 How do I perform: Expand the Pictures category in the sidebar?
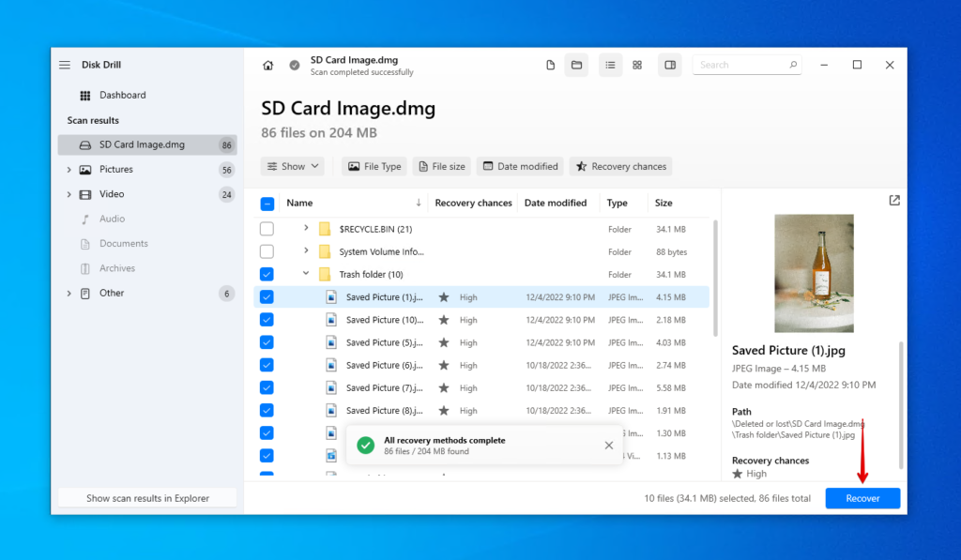click(x=69, y=170)
